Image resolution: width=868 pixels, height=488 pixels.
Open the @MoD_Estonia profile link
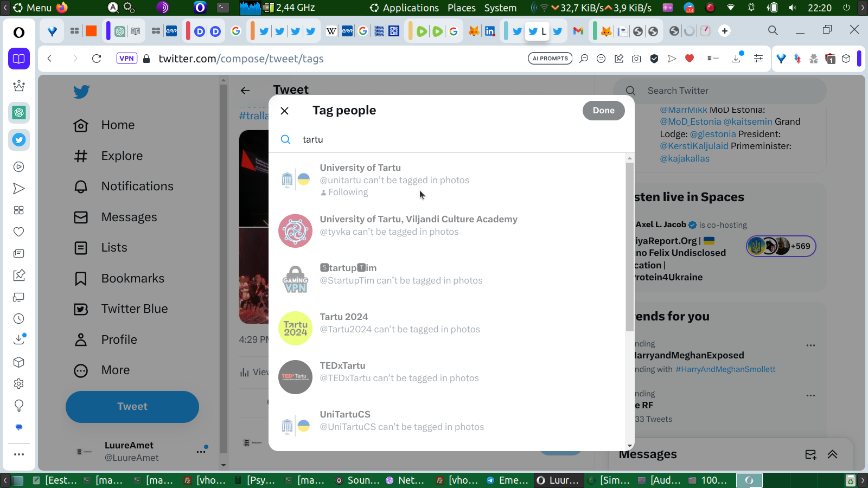click(690, 121)
